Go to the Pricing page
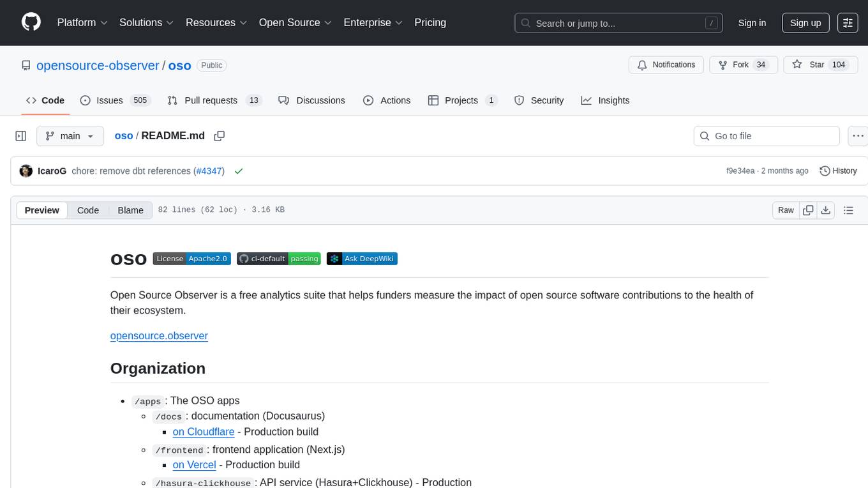 tap(430, 22)
